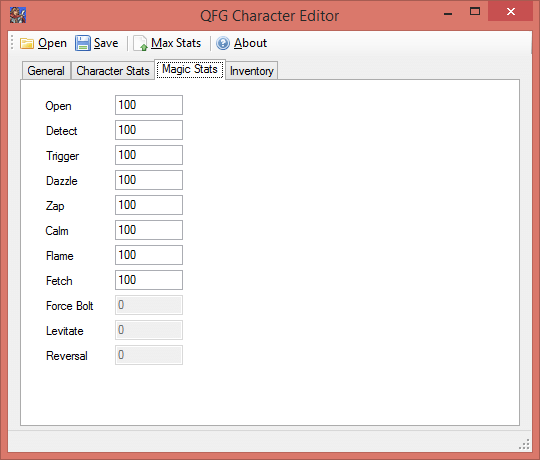Click the About text in toolbar
The image size is (540, 460).
pos(250,43)
